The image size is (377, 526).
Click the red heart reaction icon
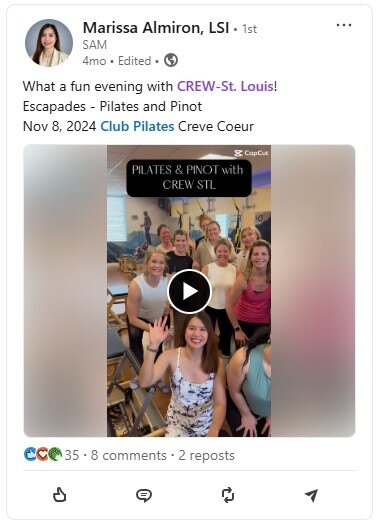point(42,455)
